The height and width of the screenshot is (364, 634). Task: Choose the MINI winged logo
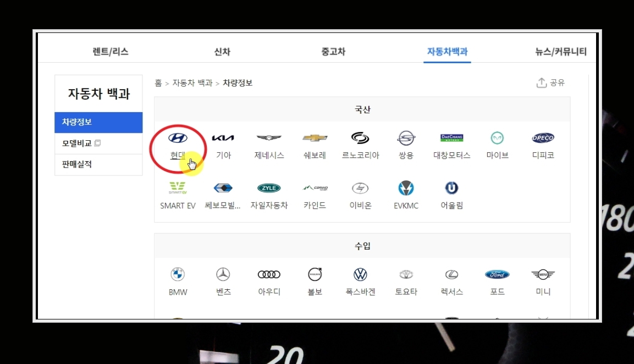tap(543, 274)
